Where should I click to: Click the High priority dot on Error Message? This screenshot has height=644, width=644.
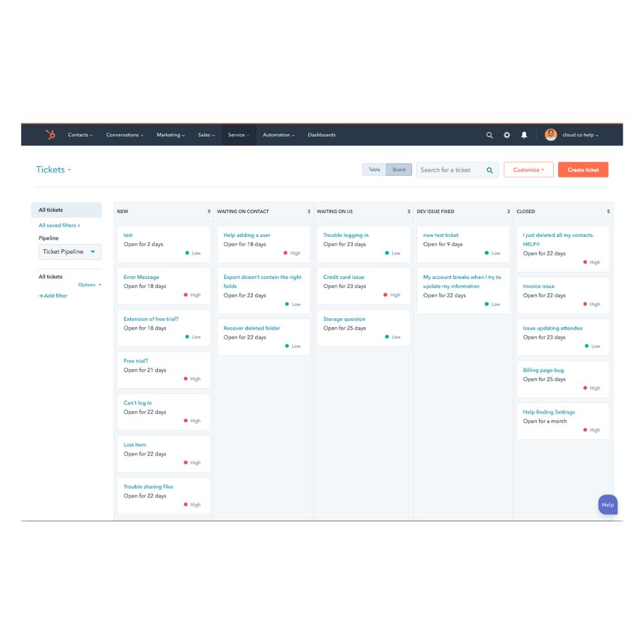185,295
